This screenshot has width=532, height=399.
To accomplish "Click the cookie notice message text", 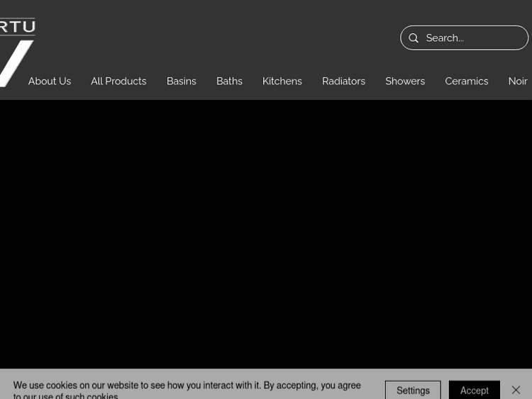I will tap(187, 386).
